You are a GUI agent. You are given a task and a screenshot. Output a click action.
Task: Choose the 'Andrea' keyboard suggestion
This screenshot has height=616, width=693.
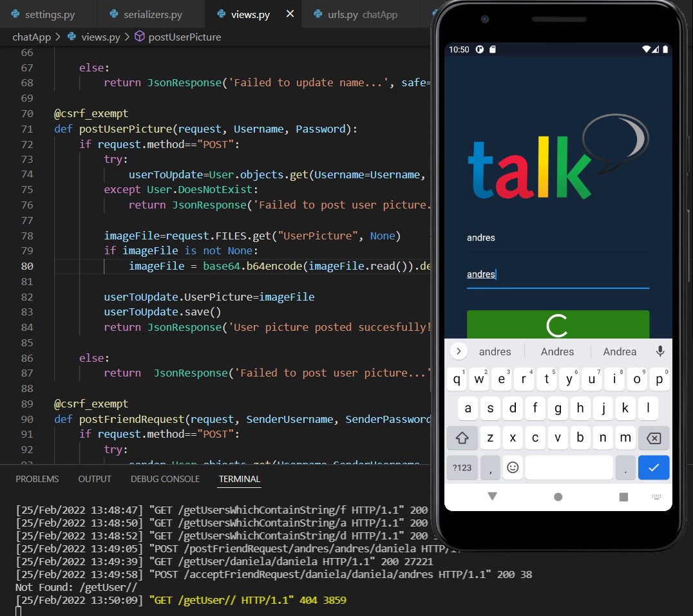pos(620,352)
